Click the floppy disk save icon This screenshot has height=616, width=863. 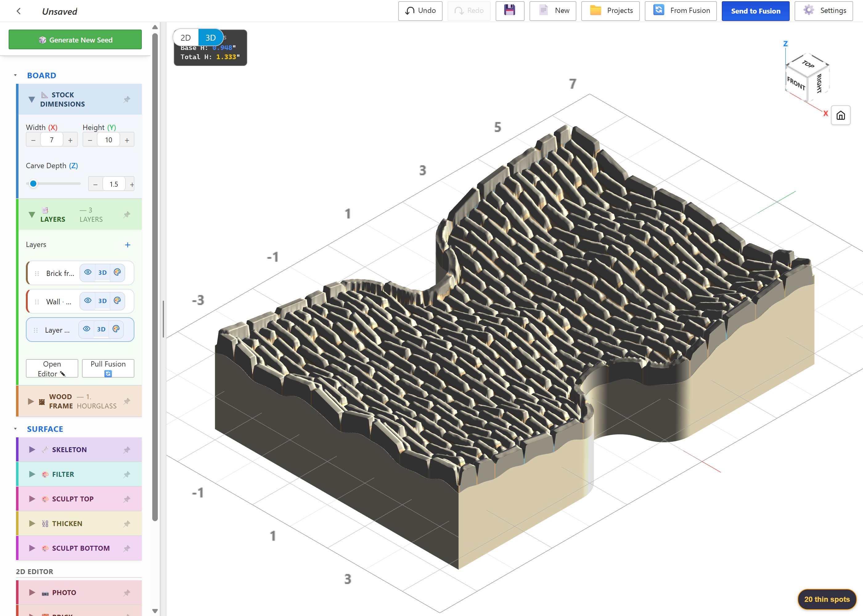click(x=509, y=10)
